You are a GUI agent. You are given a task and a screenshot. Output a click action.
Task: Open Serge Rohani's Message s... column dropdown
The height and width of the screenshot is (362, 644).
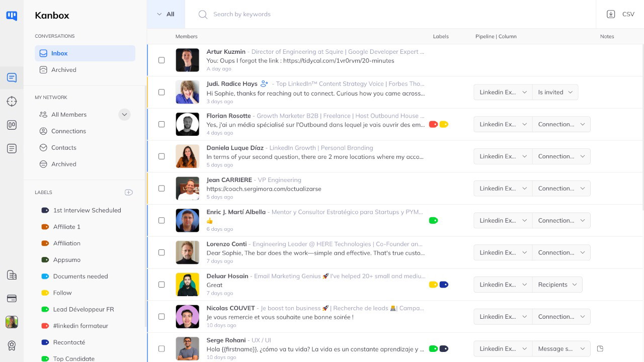[x=561, y=348]
